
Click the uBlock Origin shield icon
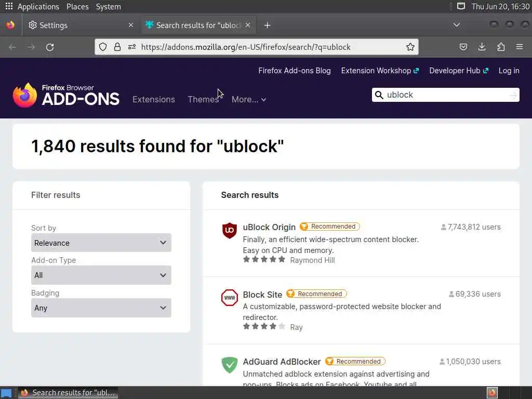click(230, 230)
